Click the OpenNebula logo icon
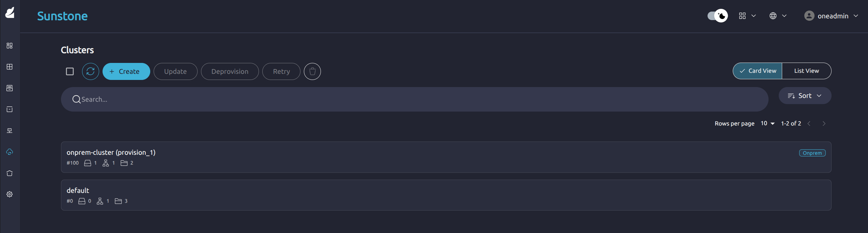The height and width of the screenshot is (233, 868). [x=10, y=13]
